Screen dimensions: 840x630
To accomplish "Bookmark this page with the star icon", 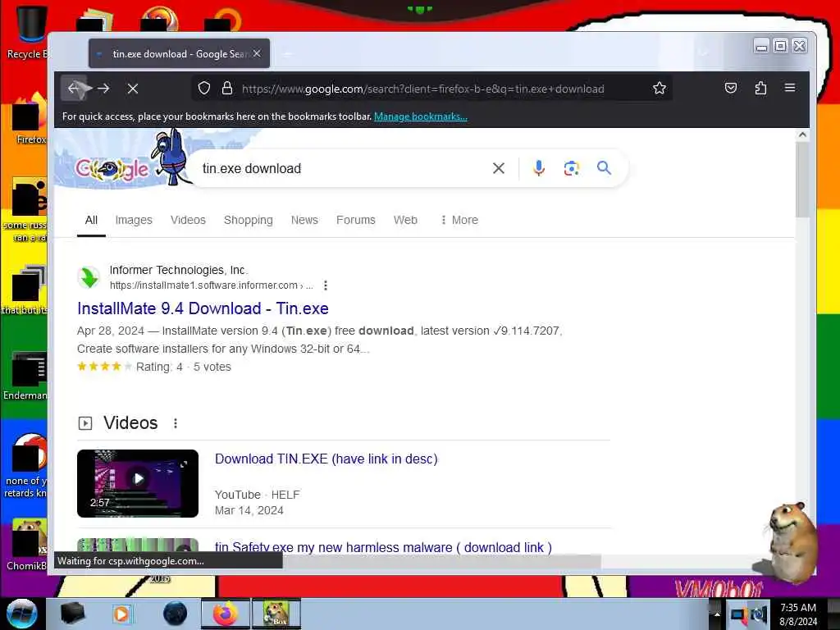I will [660, 88].
